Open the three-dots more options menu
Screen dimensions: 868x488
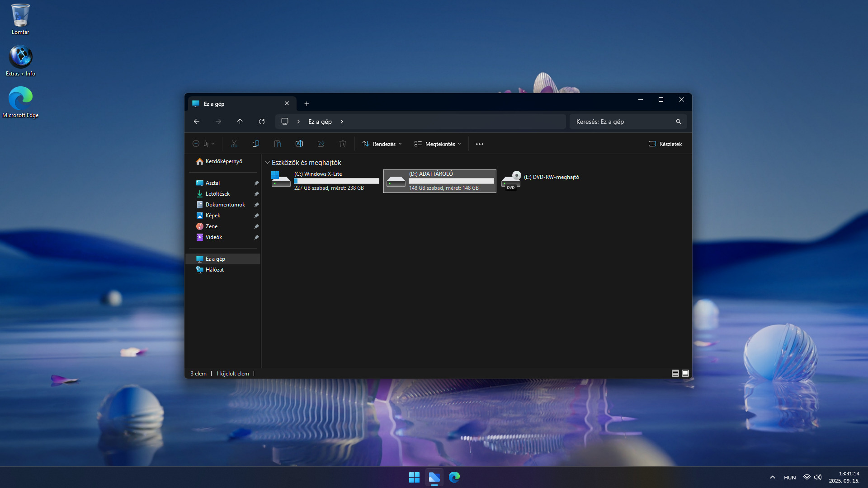pos(480,144)
